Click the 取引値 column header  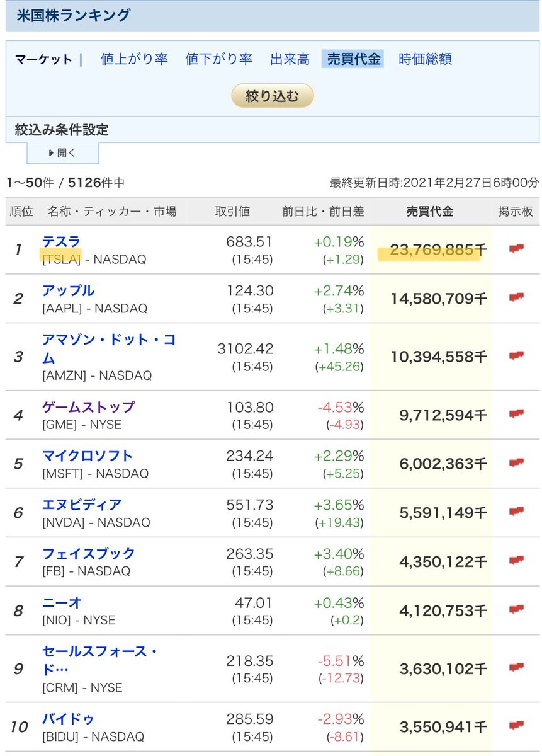(x=232, y=212)
